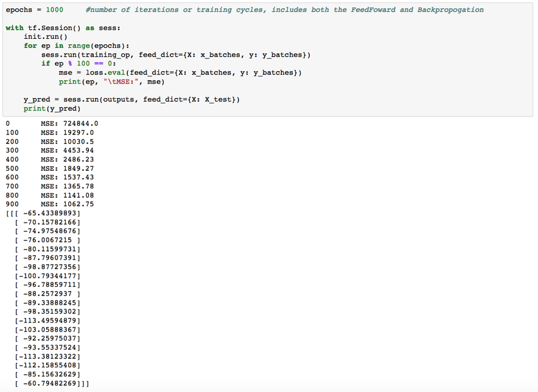
Task: Click the epochs = 1000 assignment line
Action: click(x=34, y=10)
